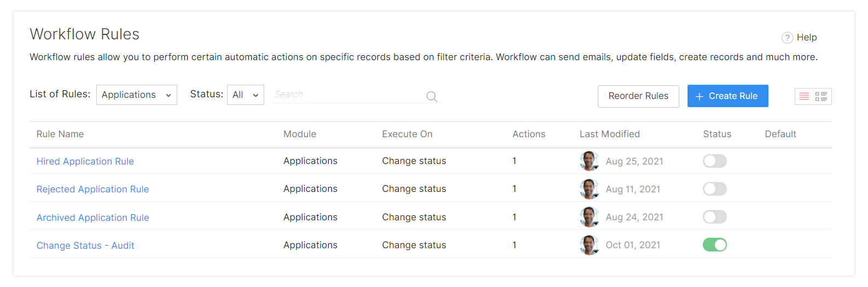Click avatar next to Oct 01, 2021
868x287 pixels.
coord(589,245)
